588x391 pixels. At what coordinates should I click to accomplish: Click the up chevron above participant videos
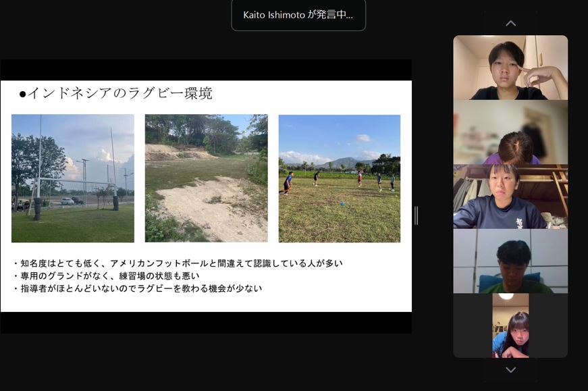(x=510, y=23)
